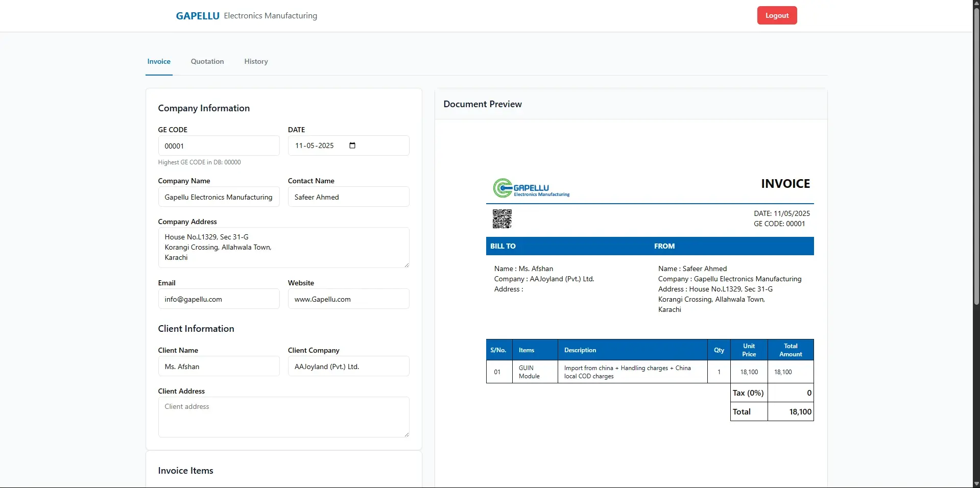
Task: Click 'Name : Ms. Afshan' in preview
Action: tap(523, 269)
